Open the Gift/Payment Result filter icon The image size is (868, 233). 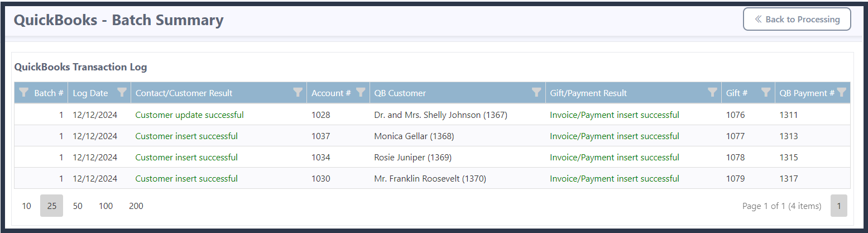(712, 93)
